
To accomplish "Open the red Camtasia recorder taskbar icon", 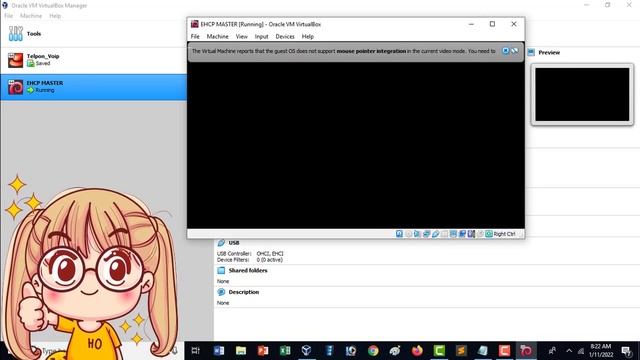I will (x=504, y=351).
